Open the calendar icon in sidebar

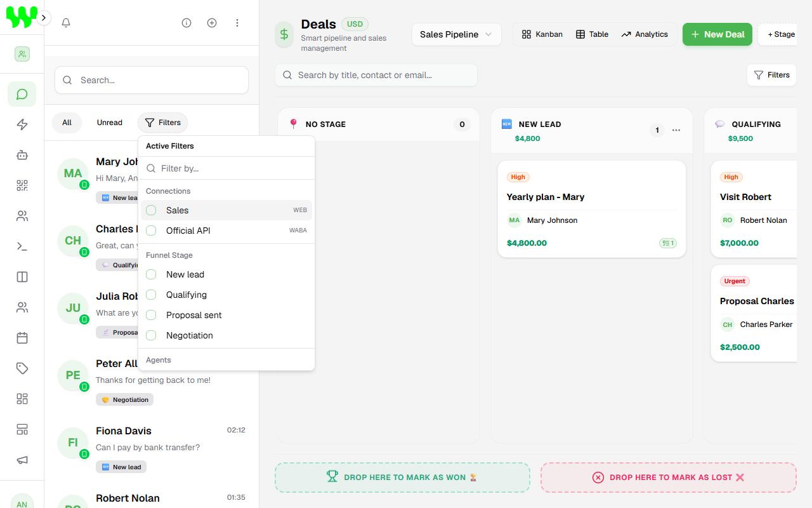22,338
